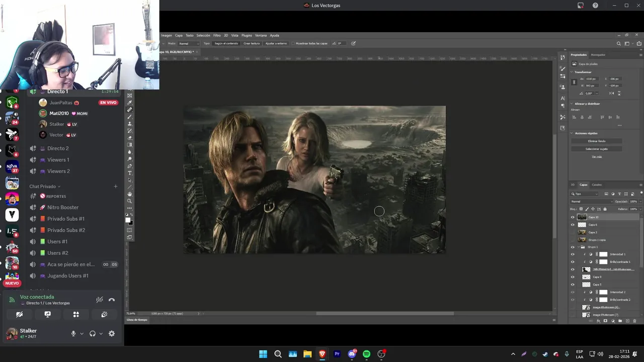Pick the Zoom magnifier tool
This screenshot has width=644, height=362.
(x=130, y=201)
